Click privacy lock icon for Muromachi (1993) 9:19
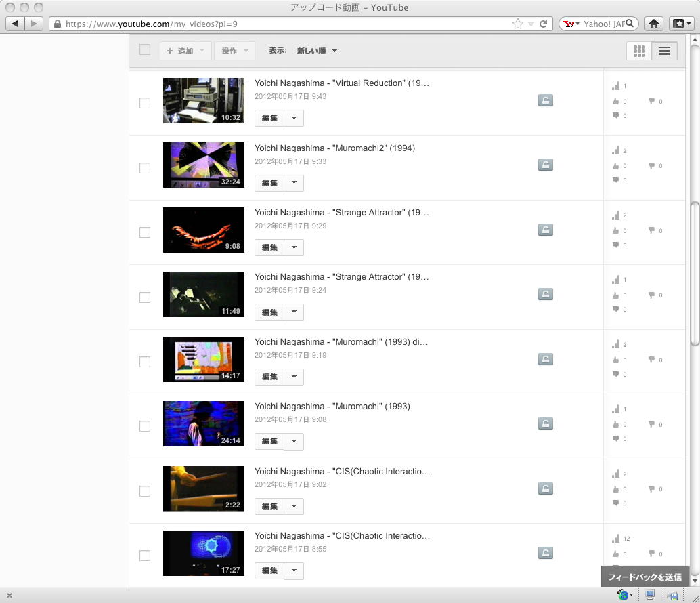This screenshot has width=700, height=603. (x=545, y=359)
